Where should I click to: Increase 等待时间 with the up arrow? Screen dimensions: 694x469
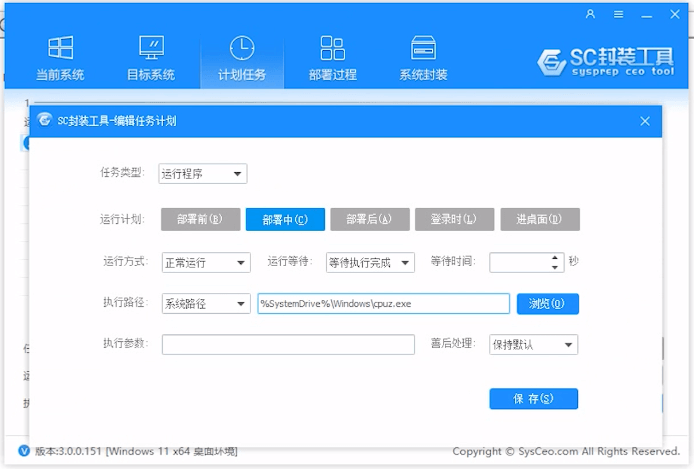[x=555, y=258]
